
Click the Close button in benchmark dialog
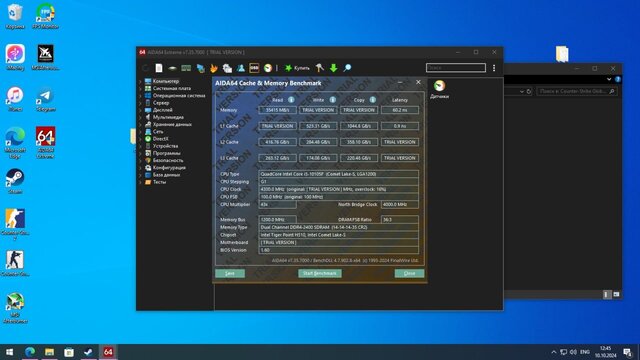409,273
